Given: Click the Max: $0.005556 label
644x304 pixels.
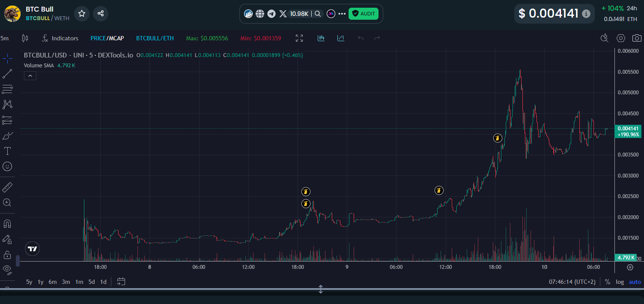Looking at the screenshot, I should pyautogui.click(x=207, y=38).
